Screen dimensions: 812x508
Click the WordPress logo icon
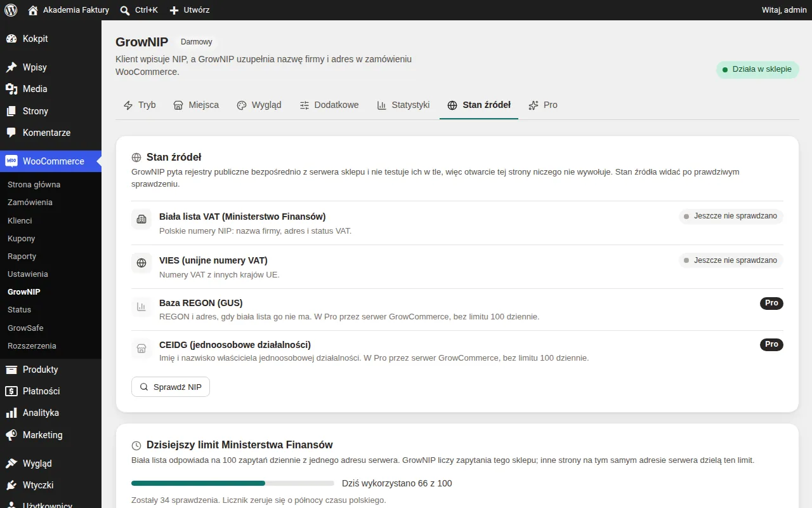(x=11, y=10)
